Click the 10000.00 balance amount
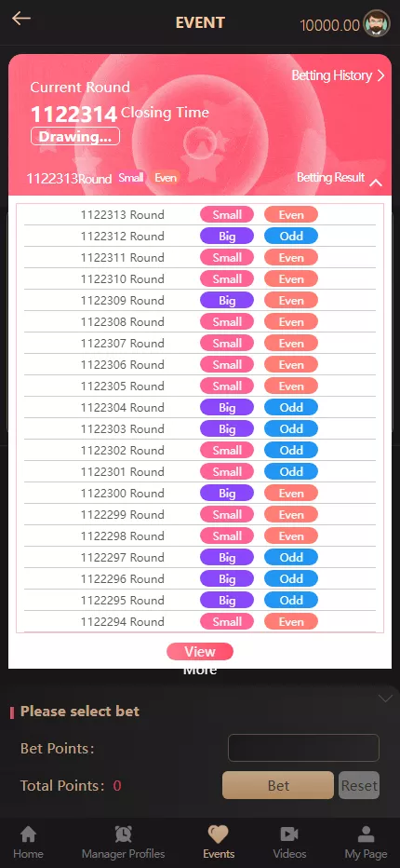 coord(329,25)
